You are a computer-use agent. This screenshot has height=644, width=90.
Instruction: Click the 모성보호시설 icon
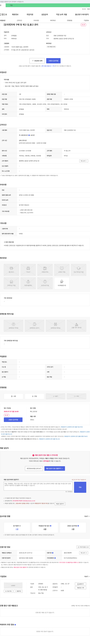point(45,281)
